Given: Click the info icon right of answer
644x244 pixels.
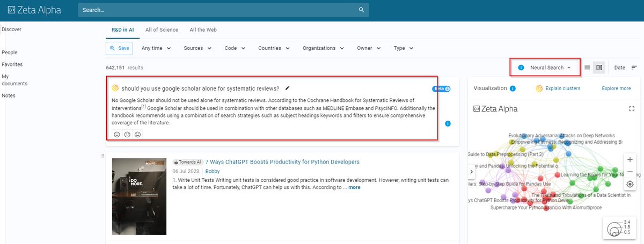Looking at the screenshot, I should click(x=448, y=124).
